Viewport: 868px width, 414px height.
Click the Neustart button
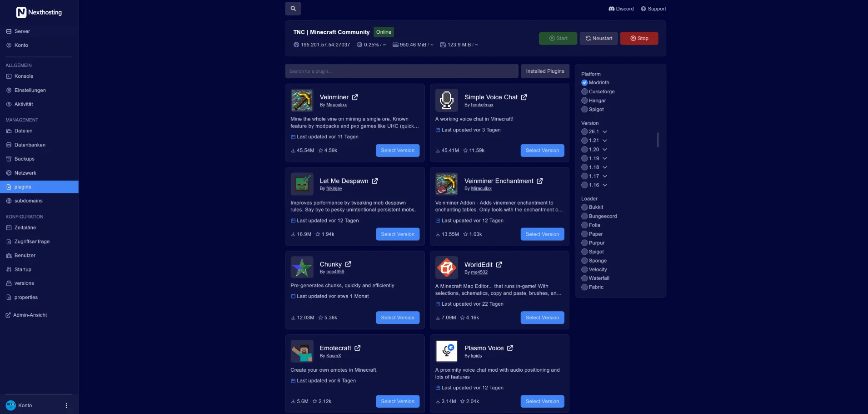coord(599,38)
